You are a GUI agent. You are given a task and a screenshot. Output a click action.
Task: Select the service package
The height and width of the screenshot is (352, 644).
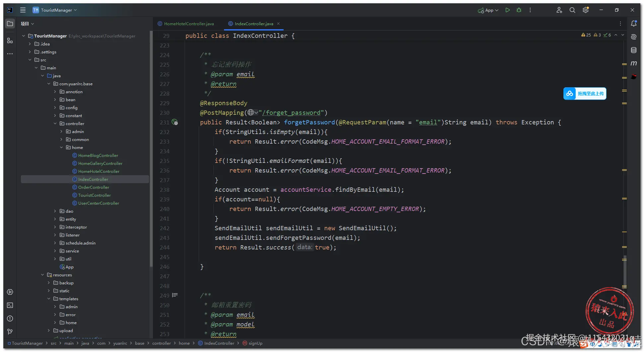(69, 251)
